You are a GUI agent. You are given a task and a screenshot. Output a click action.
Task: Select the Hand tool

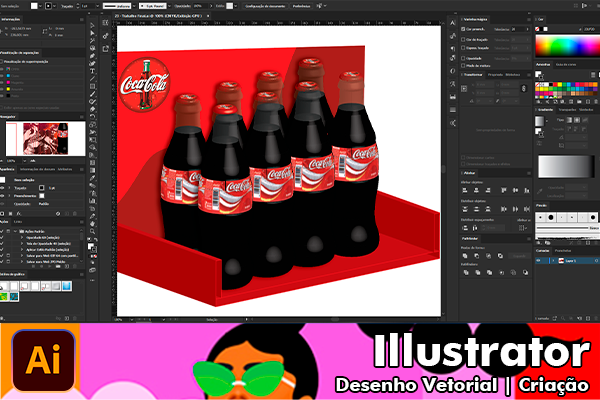[x=92, y=224]
